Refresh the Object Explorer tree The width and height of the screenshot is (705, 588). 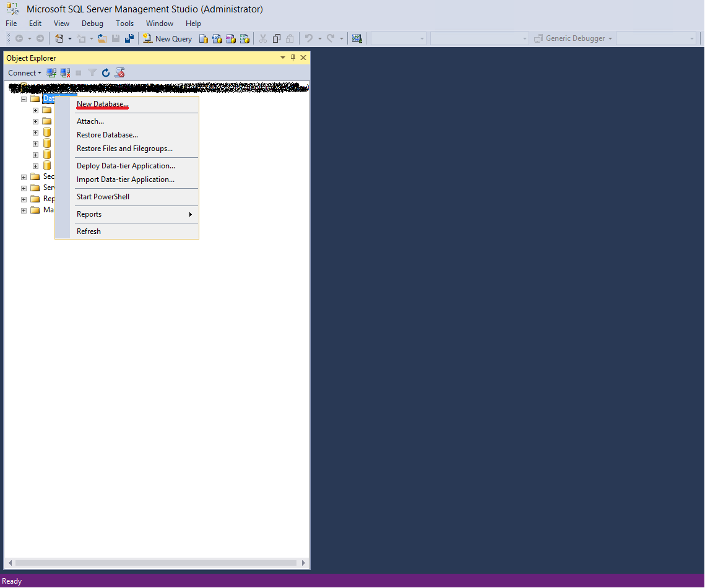pos(105,72)
